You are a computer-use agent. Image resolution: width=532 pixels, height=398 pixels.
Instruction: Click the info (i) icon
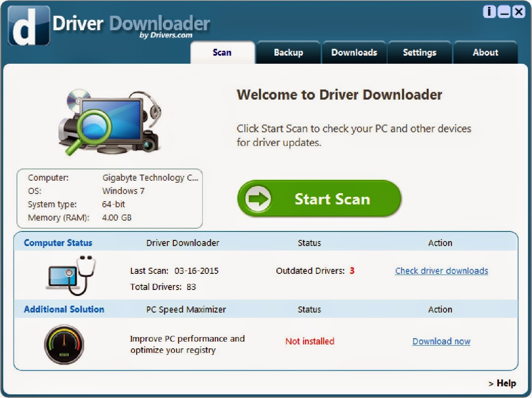[x=489, y=12]
